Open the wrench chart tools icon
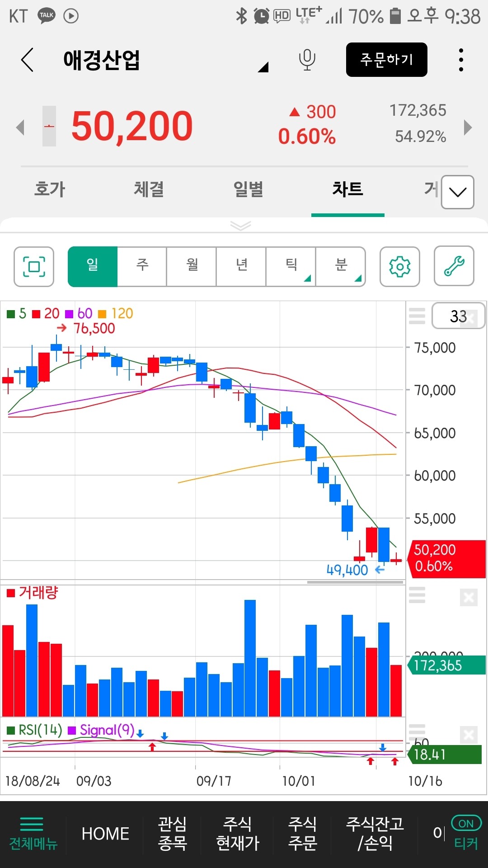The height and width of the screenshot is (868, 488). [454, 266]
